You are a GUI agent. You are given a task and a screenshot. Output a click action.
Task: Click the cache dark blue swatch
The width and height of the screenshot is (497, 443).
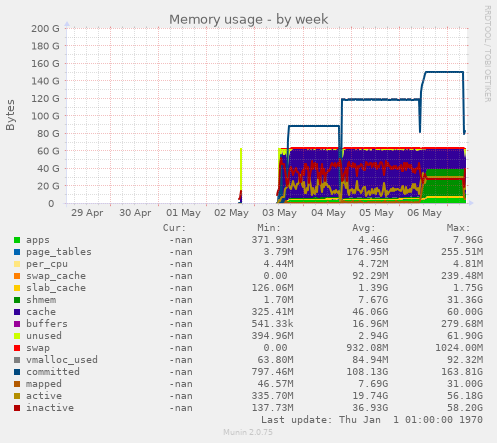[x=17, y=312]
